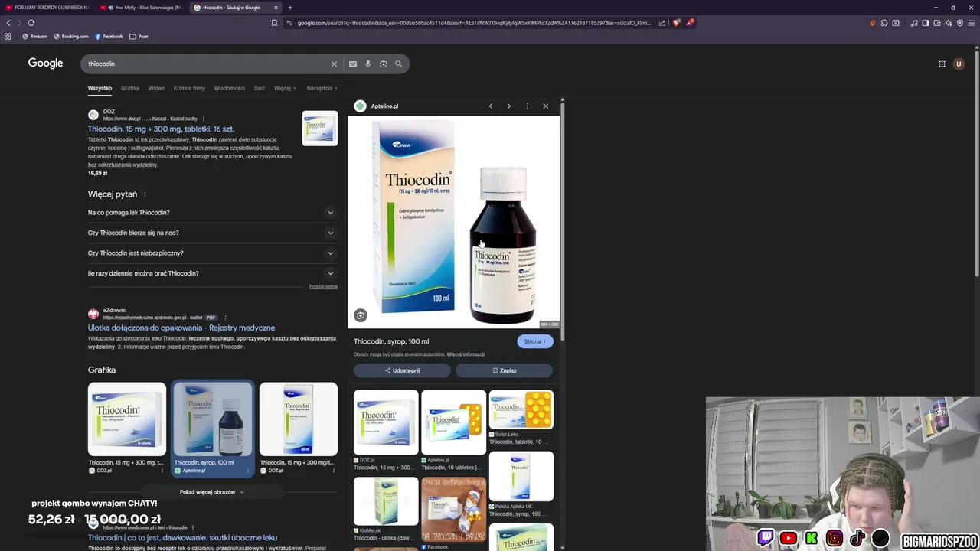Open the 'Więcej pytań' three-dot info menu
Image resolution: width=980 pixels, height=551 pixels.
click(145, 194)
